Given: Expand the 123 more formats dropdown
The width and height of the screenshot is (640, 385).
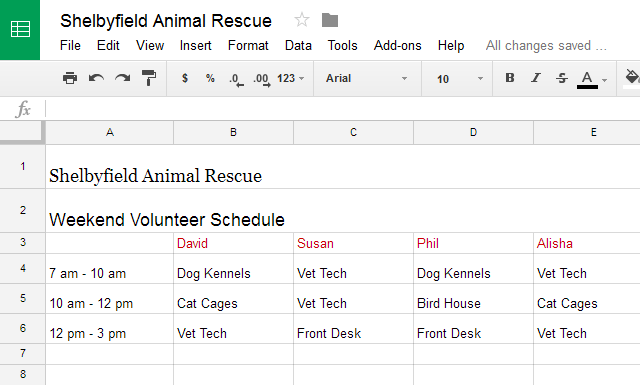Looking at the screenshot, I should click(291, 78).
